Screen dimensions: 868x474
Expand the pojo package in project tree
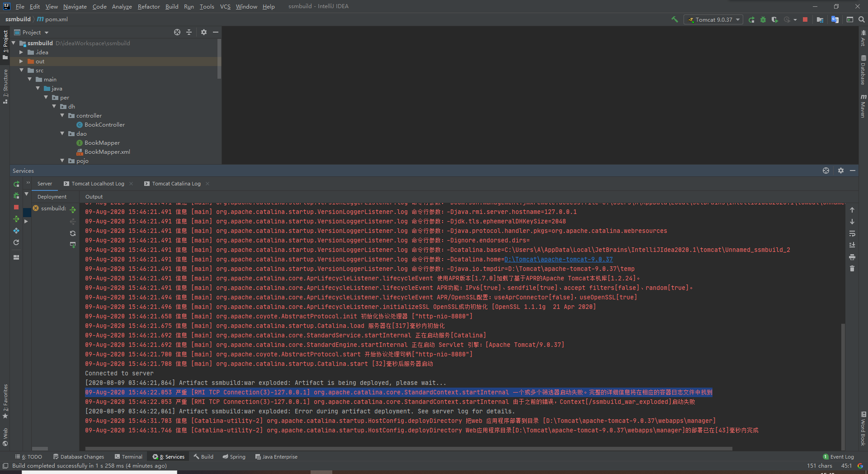tap(62, 161)
